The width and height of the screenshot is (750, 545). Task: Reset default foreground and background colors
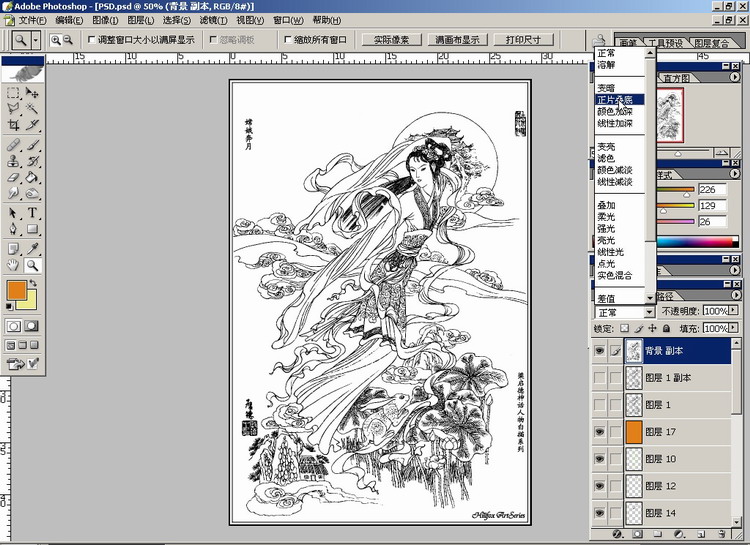tap(9, 307)
